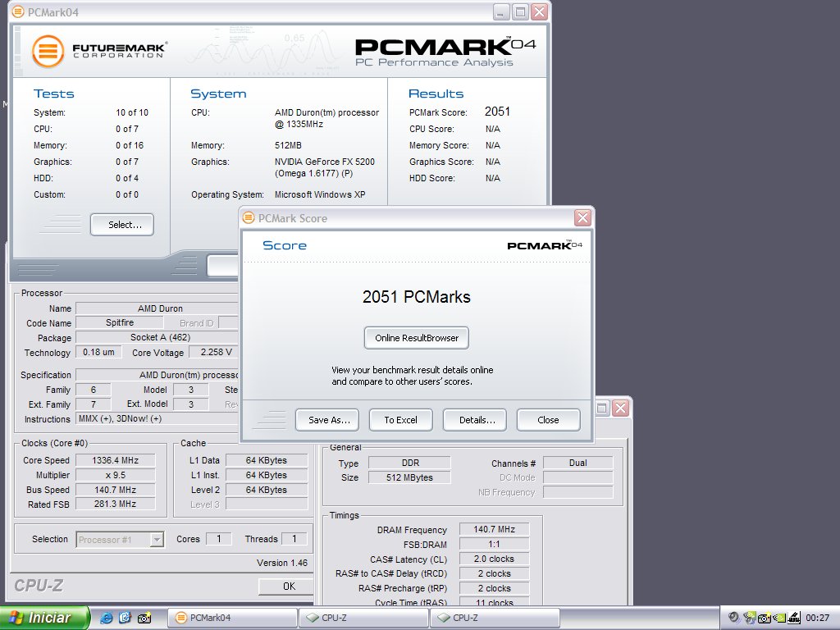
Task: Click the 2051 PCMarks result text
Action: click(416, 297)
